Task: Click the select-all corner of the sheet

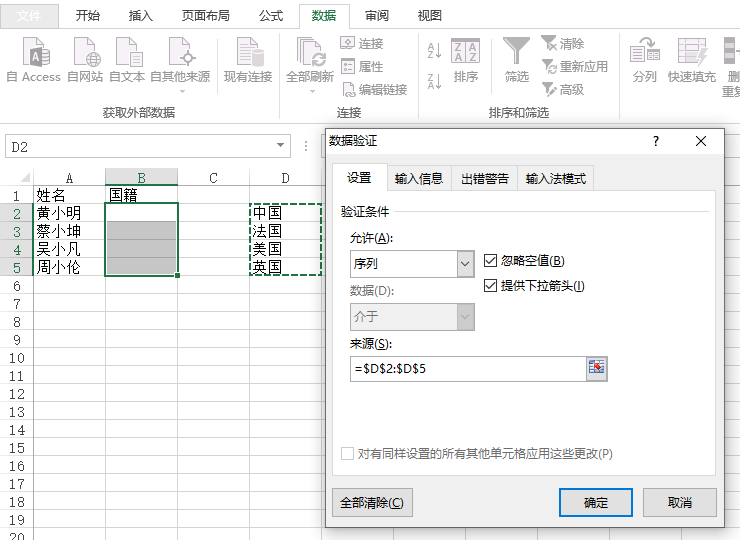Action: [x=25, y=177]
